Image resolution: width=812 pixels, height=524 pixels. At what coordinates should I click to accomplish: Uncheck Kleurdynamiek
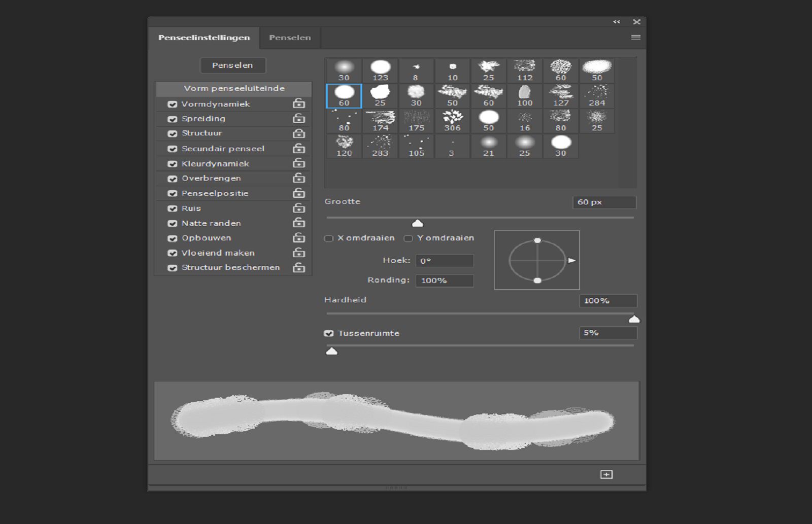coord(173,164)
